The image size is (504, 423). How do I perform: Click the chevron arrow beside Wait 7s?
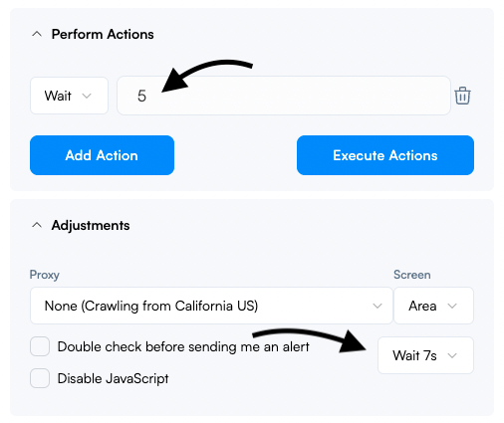point(452,355)
